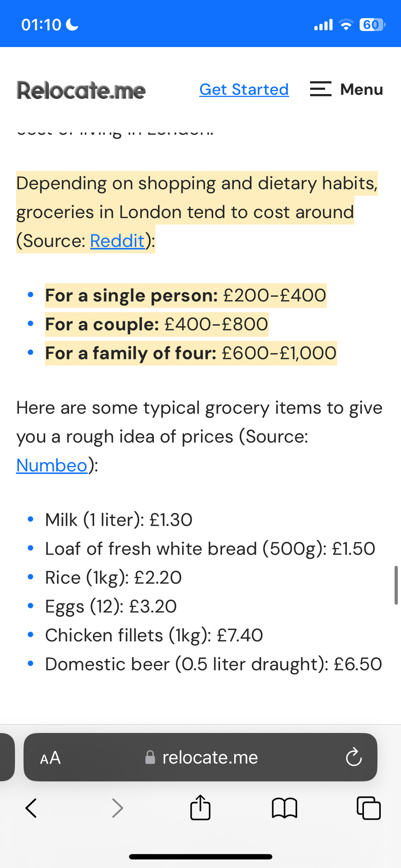
Task: Tap the relocate.me address bar
Action: (210, 757)
